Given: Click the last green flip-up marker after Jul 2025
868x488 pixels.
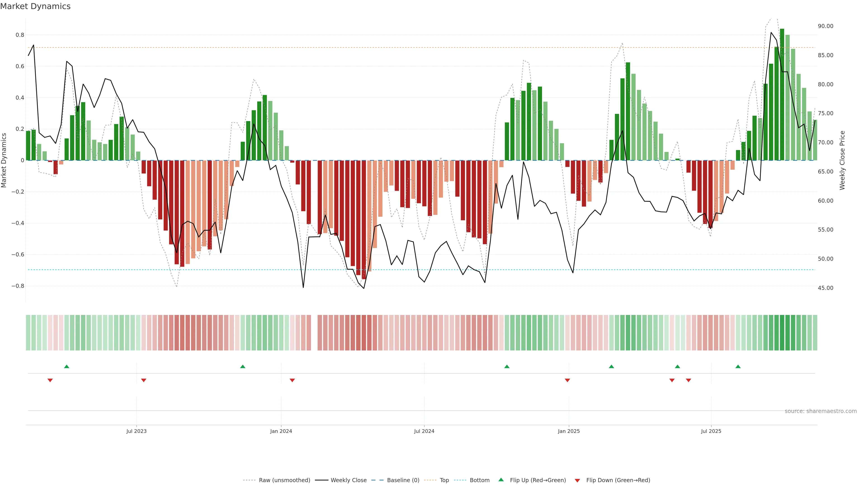Looking at the screenshot, I should [x=738, y=366].
